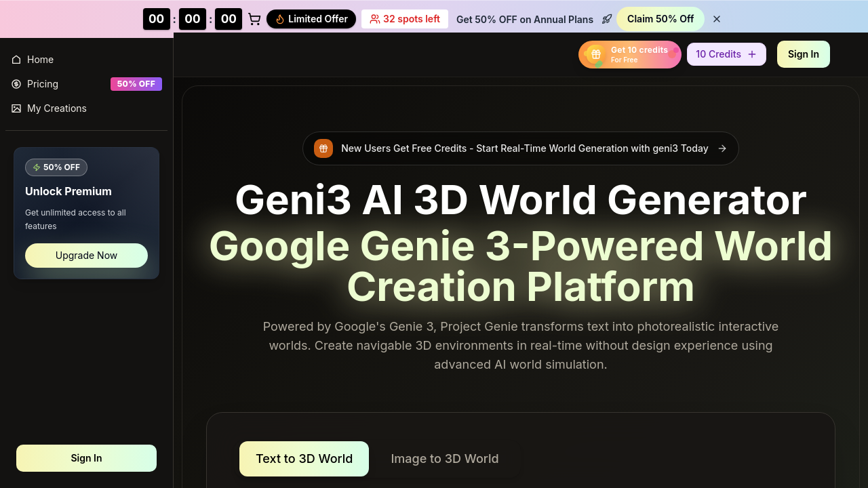Select the Text to 3D World tab
Viewport: 868px width, 488px height.
(x=304, y=459)
